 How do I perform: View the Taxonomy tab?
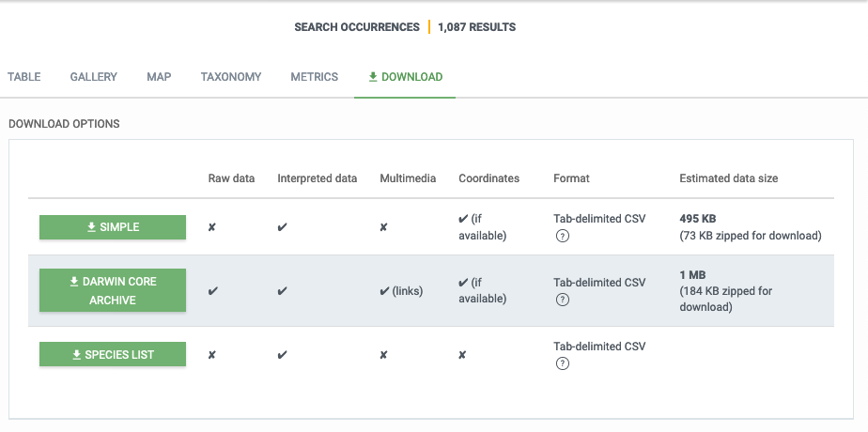[x=231, y=77]
